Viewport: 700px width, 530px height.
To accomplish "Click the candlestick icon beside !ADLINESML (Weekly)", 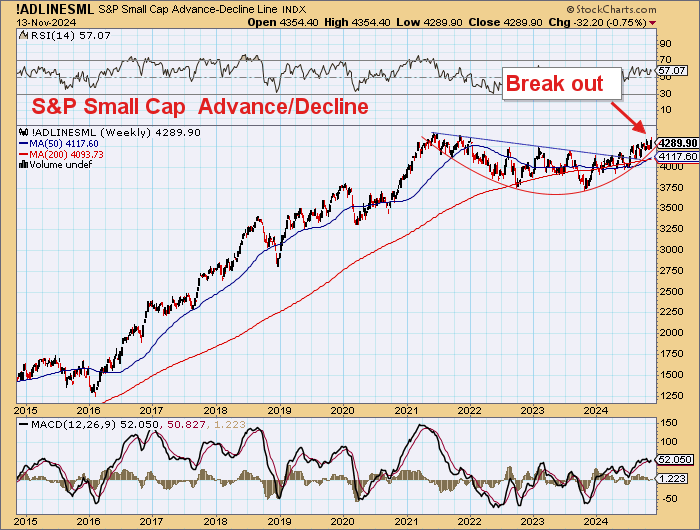I will tap(22, 133).
